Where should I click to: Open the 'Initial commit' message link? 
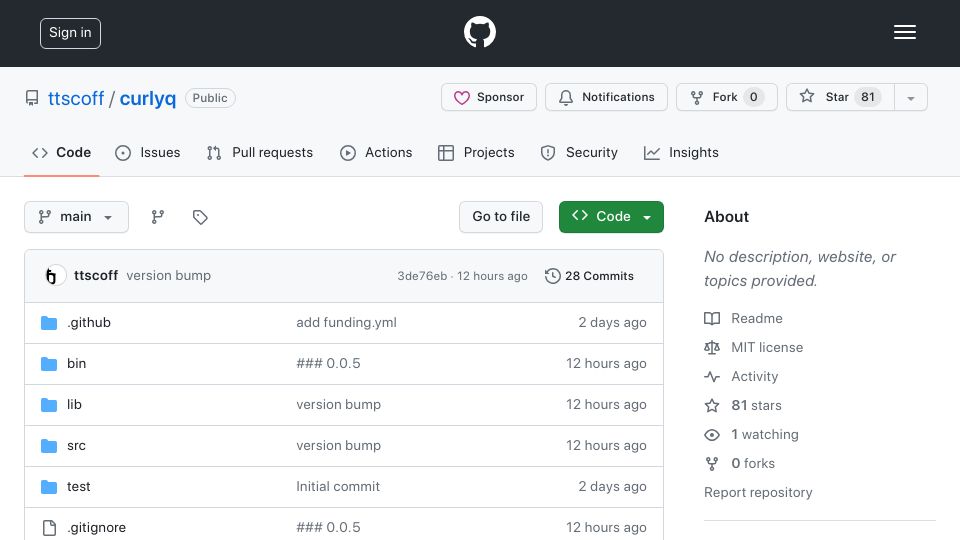tap(338, 487)
